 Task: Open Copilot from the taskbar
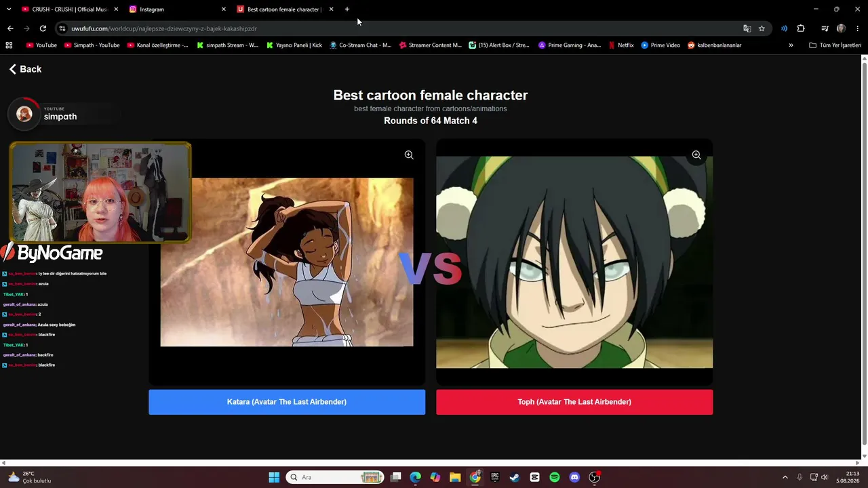coord(435,477)
